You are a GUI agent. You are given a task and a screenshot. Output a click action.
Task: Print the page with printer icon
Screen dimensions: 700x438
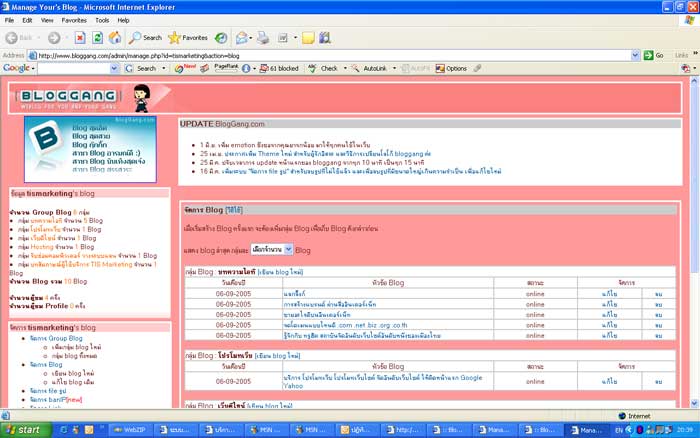pos(263,38)
